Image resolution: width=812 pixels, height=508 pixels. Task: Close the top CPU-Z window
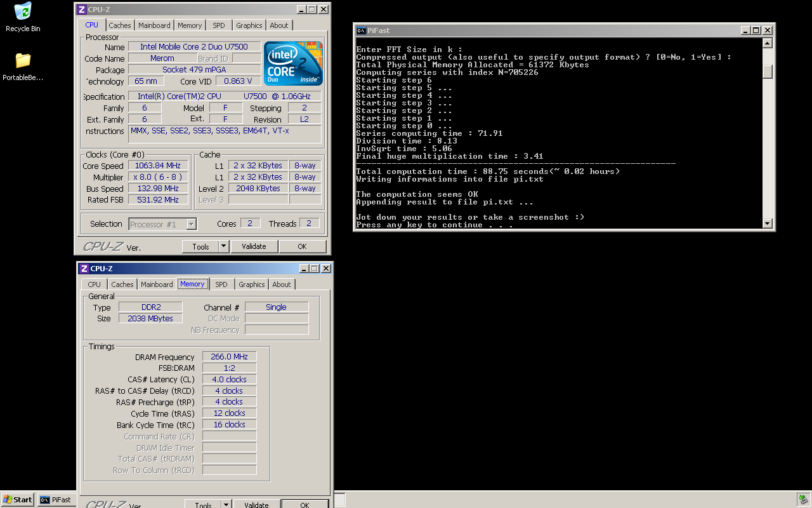click(324, 10)
